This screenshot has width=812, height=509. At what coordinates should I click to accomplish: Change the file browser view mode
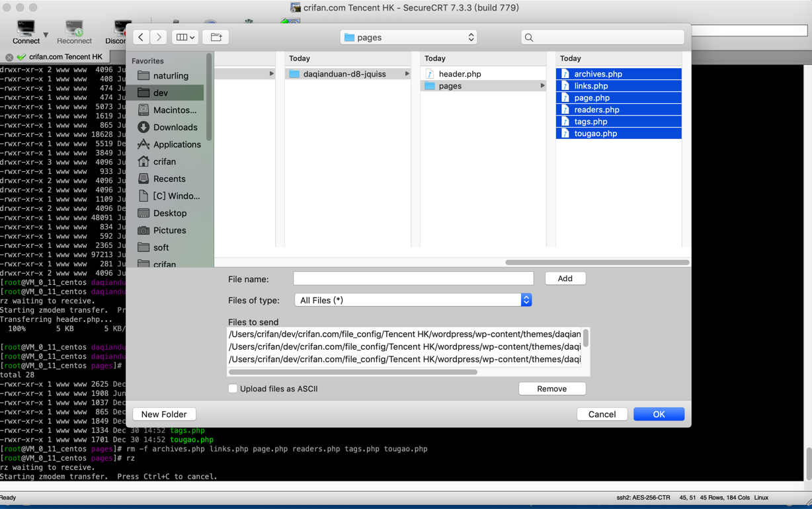pyautogui.click(x=185, y=37)
